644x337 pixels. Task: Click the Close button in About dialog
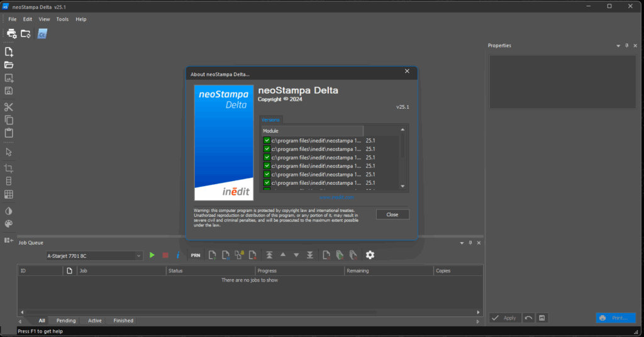pos(392,214)
